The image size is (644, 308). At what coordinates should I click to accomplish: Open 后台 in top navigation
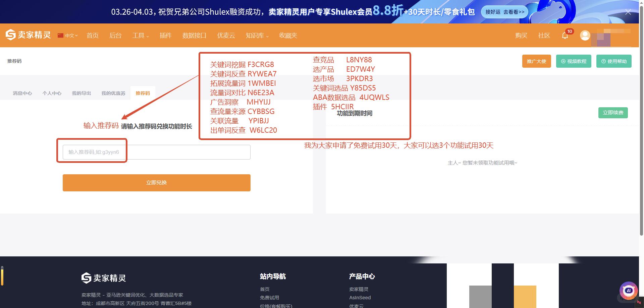(x=115, y=36)
